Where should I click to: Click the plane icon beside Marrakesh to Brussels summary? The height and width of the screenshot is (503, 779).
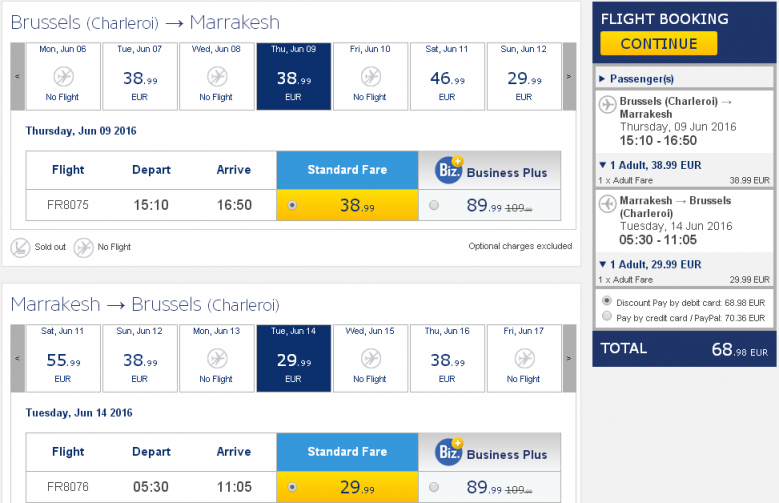(607, 204)
